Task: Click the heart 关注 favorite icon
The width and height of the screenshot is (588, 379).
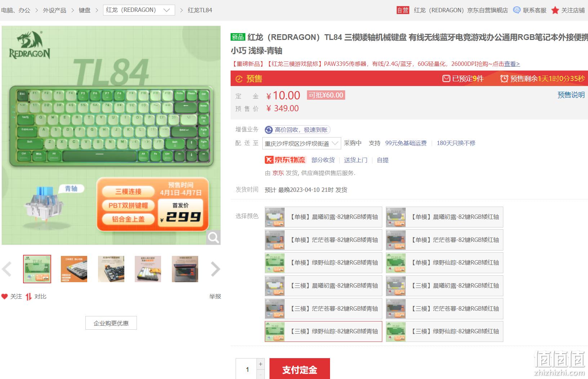Action: [x=4, y=297]
